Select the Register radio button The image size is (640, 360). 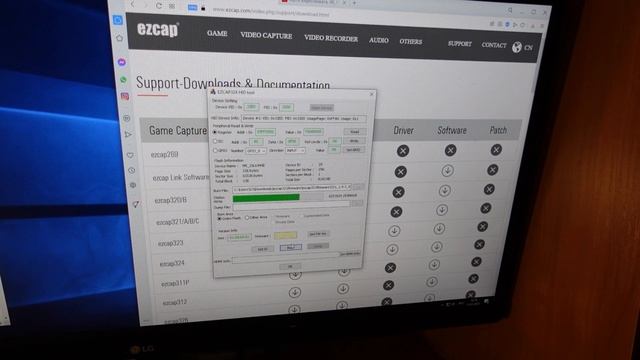click(215, 132)
